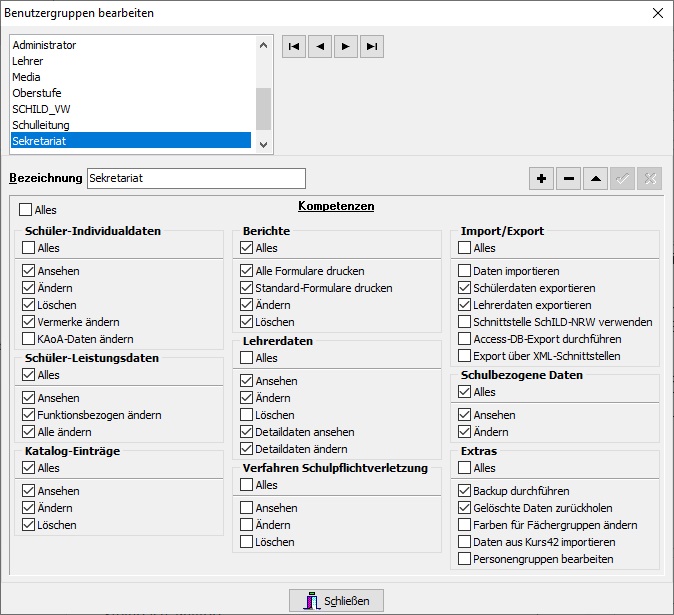Screen dimensions: 674x615
Task: Check Alles under Verfahren Schulpflichtverletzung
Action: 246,485
